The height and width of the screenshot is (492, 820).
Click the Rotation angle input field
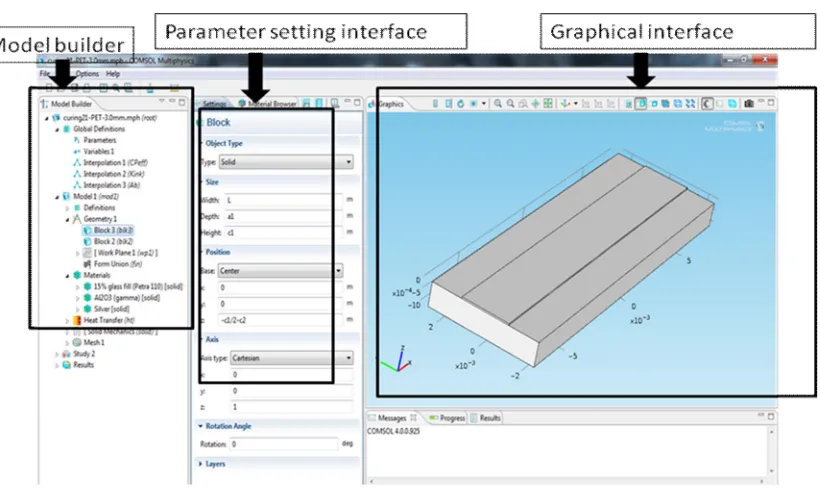click(x=284, y=444)
